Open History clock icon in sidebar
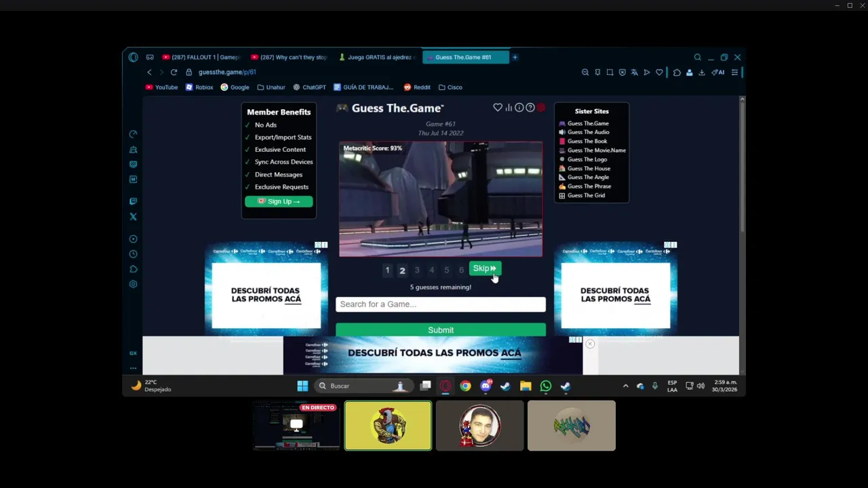The image size is (868, 488). (x=133, y=254)
